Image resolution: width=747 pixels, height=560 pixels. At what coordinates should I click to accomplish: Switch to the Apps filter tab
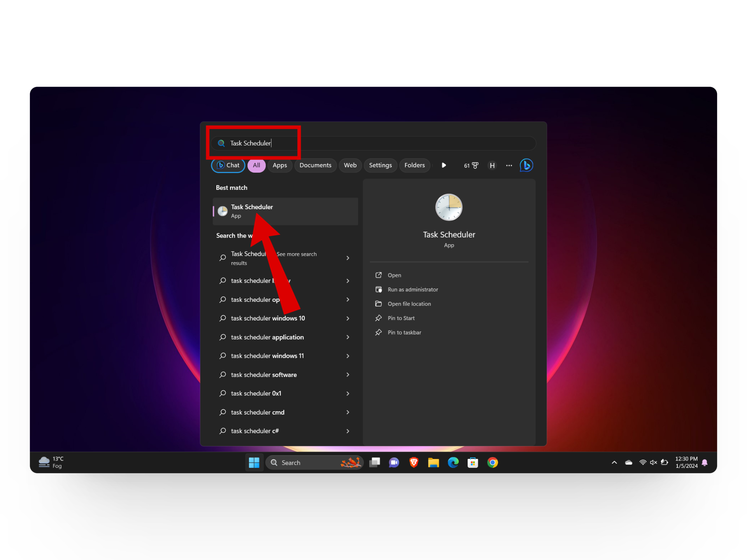280,165
